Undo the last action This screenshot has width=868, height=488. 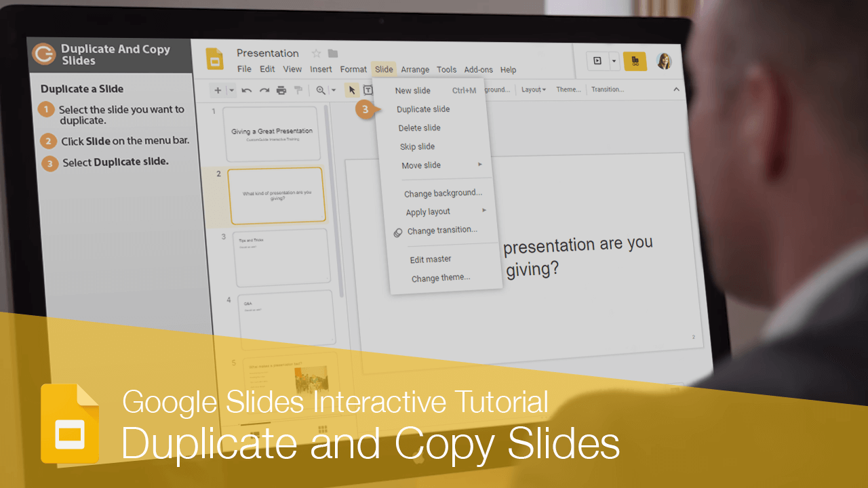247,89
